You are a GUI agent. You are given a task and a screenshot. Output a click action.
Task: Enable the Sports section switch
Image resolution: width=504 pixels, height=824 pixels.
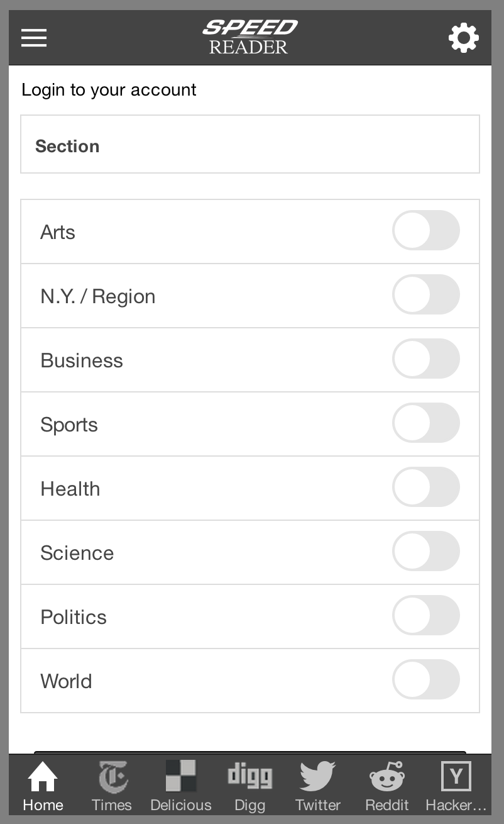[x=426, y=423]
